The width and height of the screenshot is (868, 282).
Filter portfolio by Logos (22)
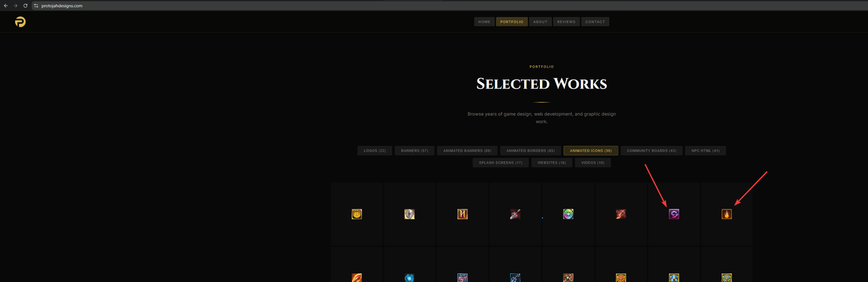point(375,151)
